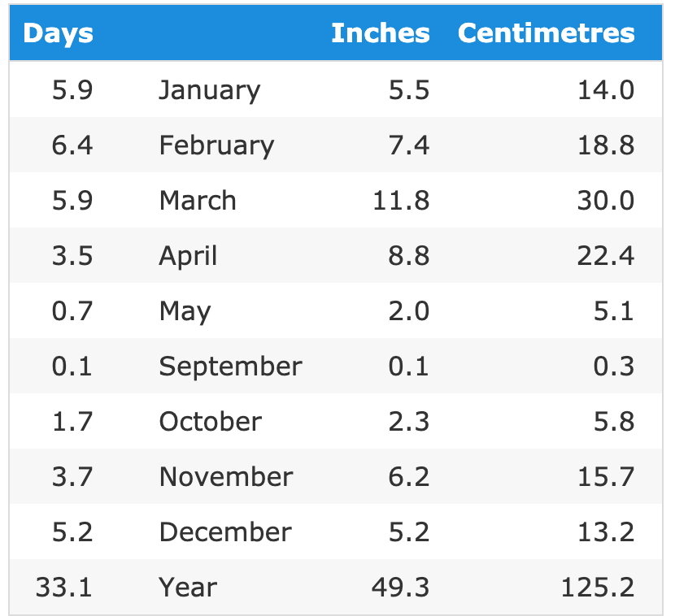The width and height of the screenshot is (675, 616).
Task: Click the Centimetres column header
Action: pos(546,33)
